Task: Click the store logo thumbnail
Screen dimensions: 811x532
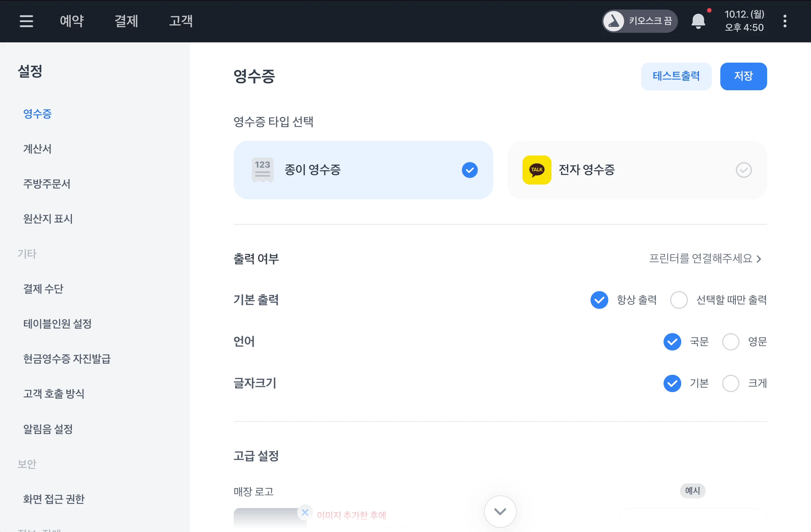Action: point(270,519)
